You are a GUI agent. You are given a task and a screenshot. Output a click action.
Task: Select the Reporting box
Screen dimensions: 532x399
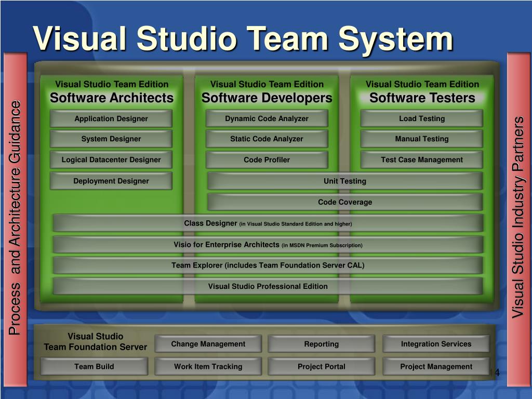(321, 344)
